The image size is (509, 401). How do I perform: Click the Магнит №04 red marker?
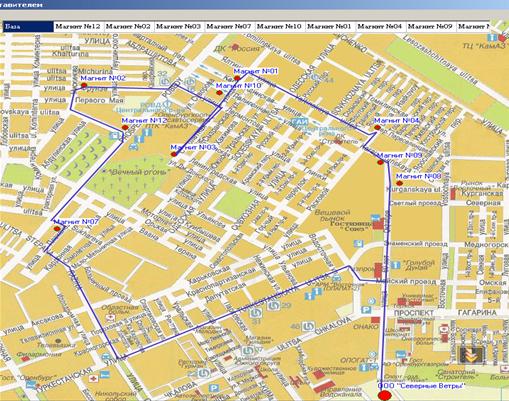tap(377, 127)
